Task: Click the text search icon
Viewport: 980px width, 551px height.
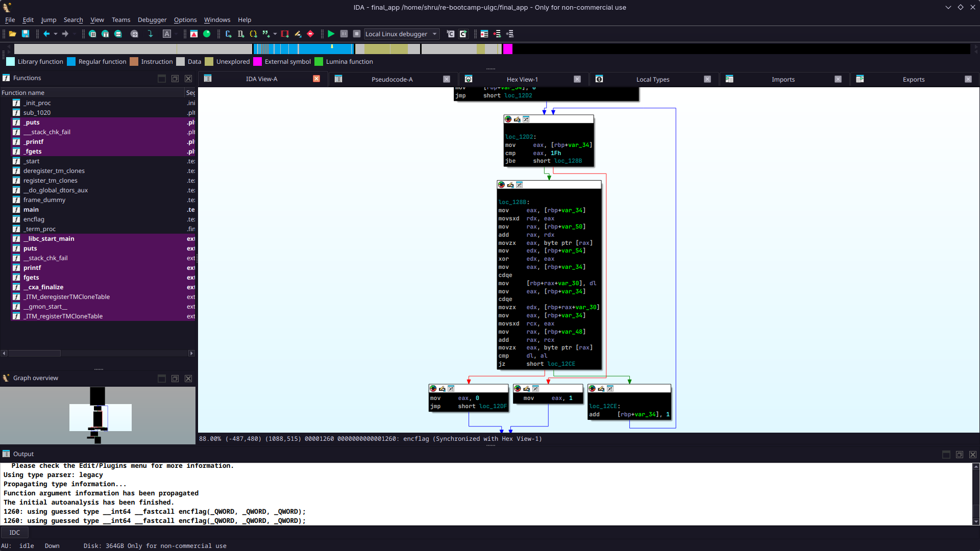Action: pos(105,34)
